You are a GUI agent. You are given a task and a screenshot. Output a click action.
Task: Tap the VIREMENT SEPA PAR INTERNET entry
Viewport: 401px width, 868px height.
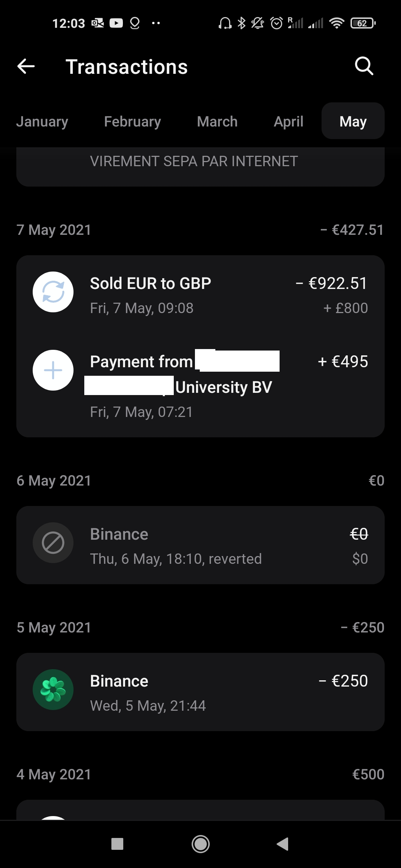pos(194,162)
